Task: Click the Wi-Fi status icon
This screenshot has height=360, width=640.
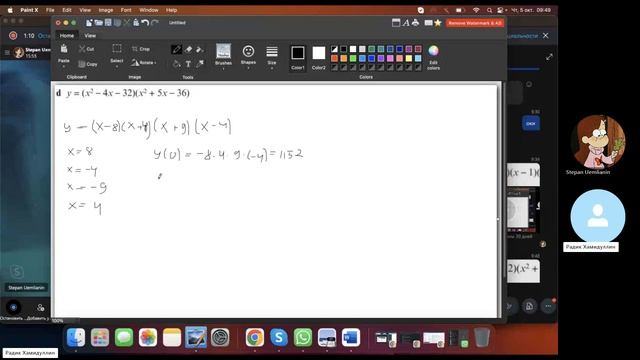Action: [476, 10]
